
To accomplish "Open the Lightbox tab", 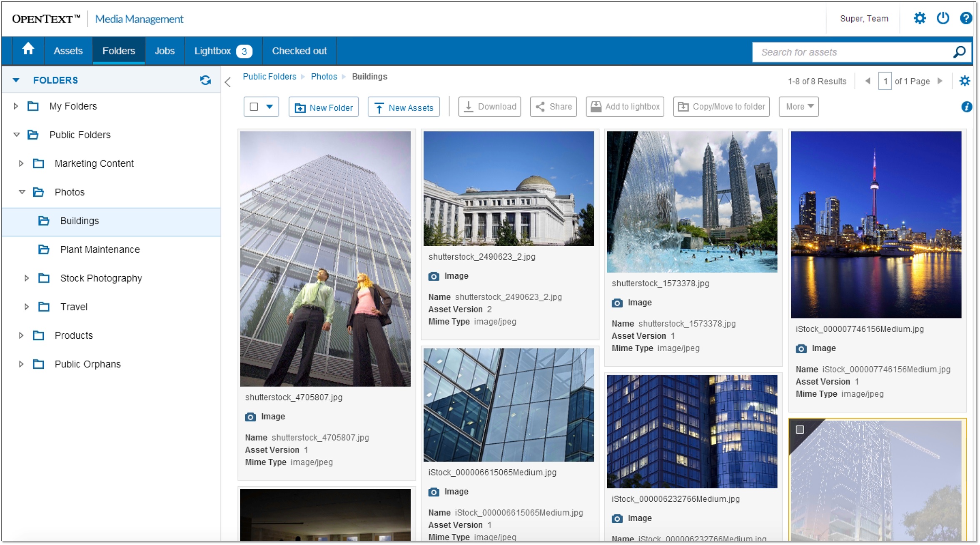I will 223,51.
